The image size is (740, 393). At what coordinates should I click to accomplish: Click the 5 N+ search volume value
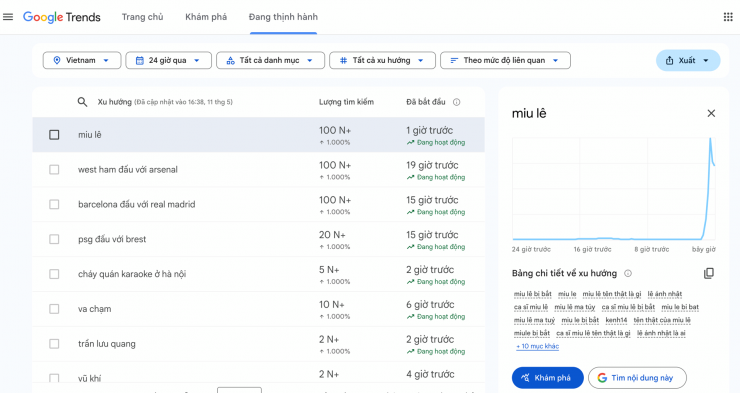(x=329, y=270)
